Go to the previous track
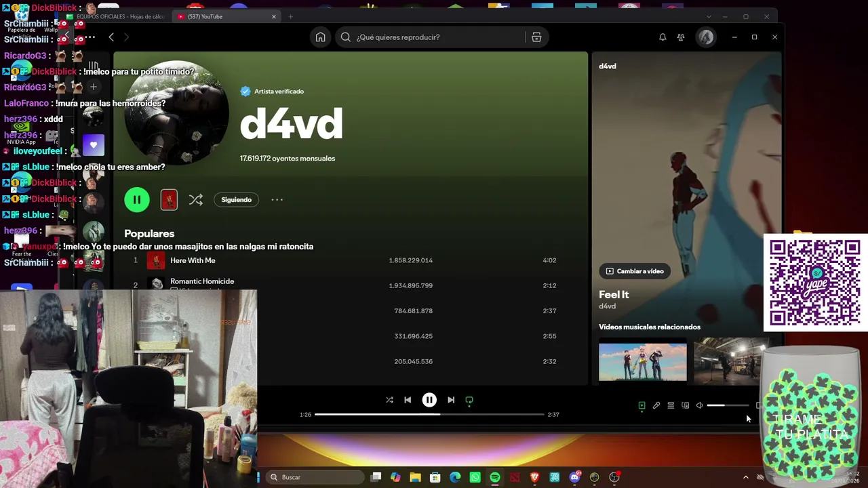Screen dimensions: 868x488 [x=408, y=400]
